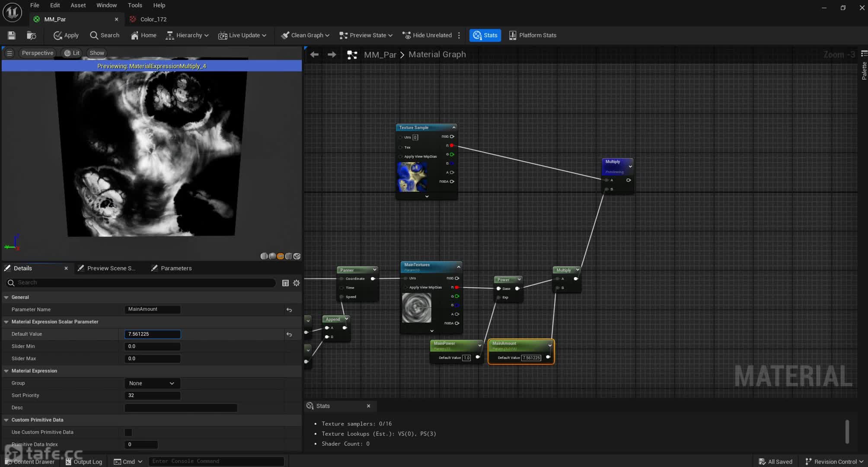Save the material asset with toolbar Save icon
868x467 pixels.
pyautogui.click(x=12, y=35)
